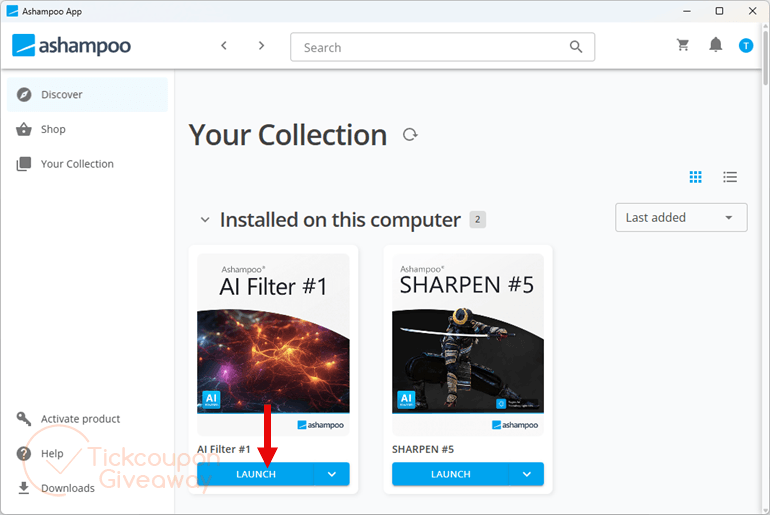
Task: Click the Downloads arrow icon
Action: tap(24, 488)
